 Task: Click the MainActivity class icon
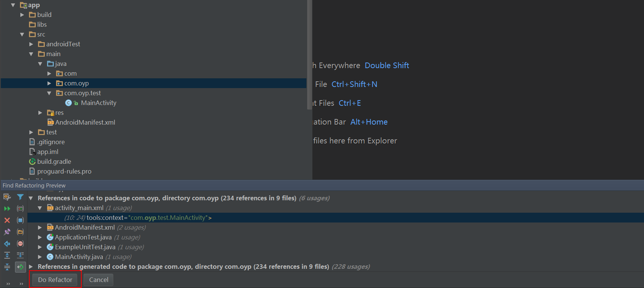pyautogui.click(x=69, y=103)
